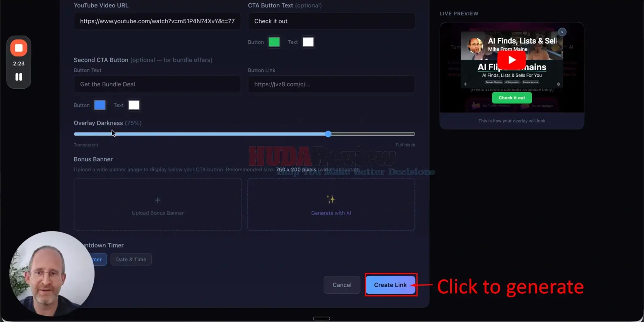Cancel the link creation dialog

(342, 285)
